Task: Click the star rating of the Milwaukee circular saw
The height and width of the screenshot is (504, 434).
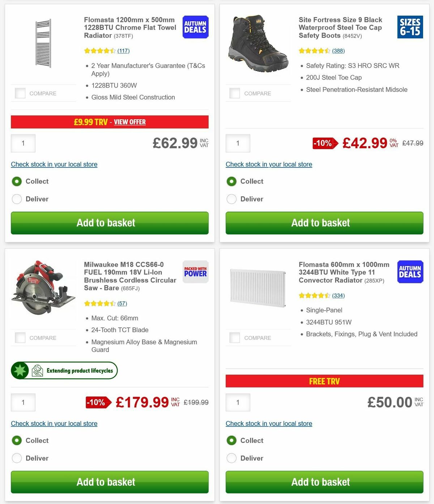Action: click(x=100, y=304)
